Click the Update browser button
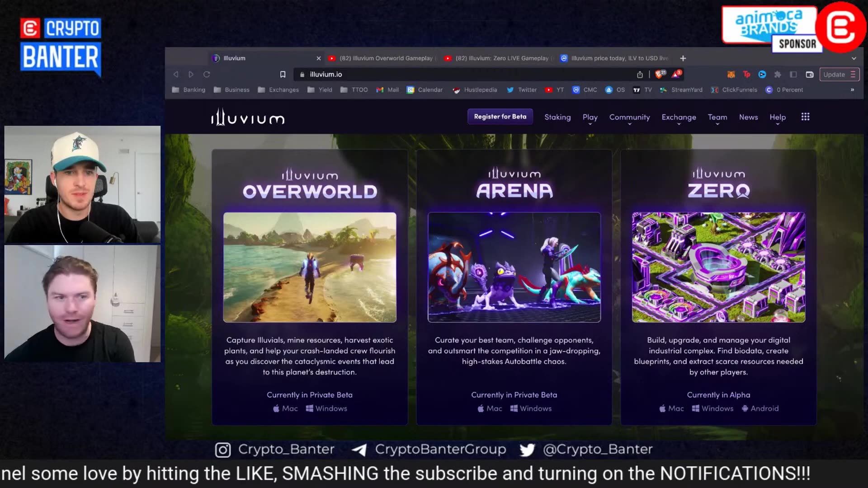The height and width of the screenshot is (488, 868). point(839,75)
